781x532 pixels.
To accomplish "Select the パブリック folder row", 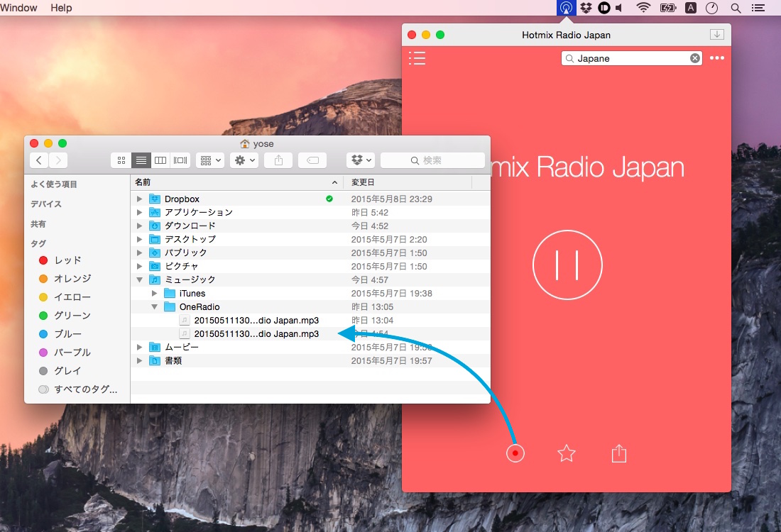I will 310,253.
